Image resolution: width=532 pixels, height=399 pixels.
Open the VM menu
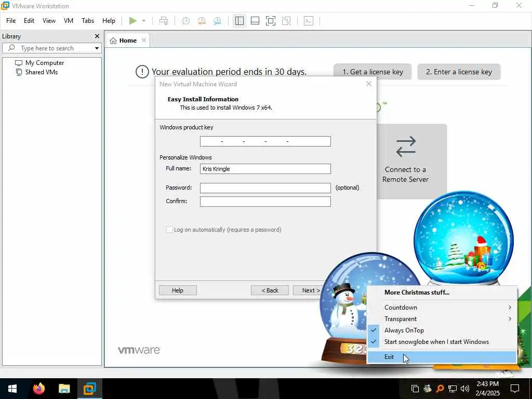(x=69, y=21)
